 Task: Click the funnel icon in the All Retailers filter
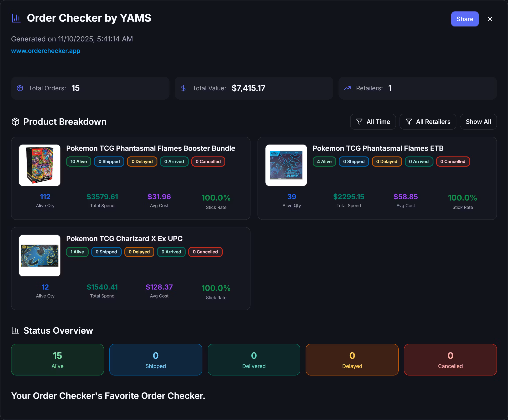click(409, 122)
